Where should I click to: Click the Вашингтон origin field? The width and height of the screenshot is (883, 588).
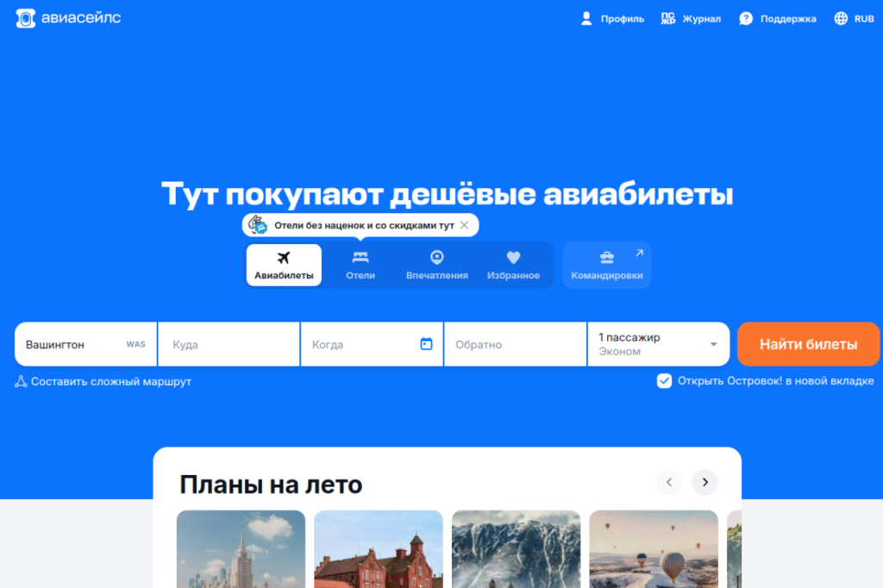85,344
